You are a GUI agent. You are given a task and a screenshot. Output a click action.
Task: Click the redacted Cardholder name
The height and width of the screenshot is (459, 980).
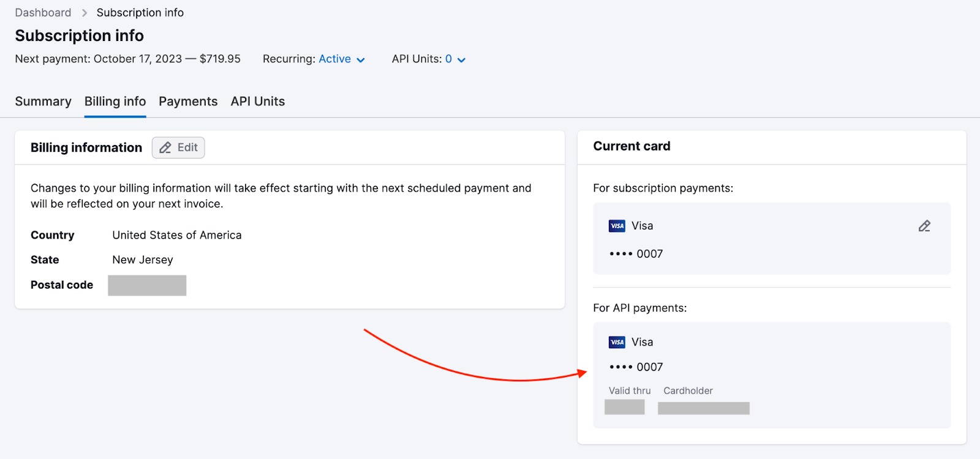pyautogui.click(x=703, y=408)
